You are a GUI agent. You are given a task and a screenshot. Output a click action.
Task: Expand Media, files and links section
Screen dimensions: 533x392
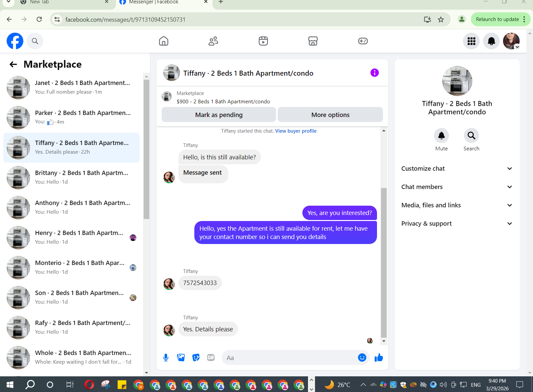(x=457, y=205)
